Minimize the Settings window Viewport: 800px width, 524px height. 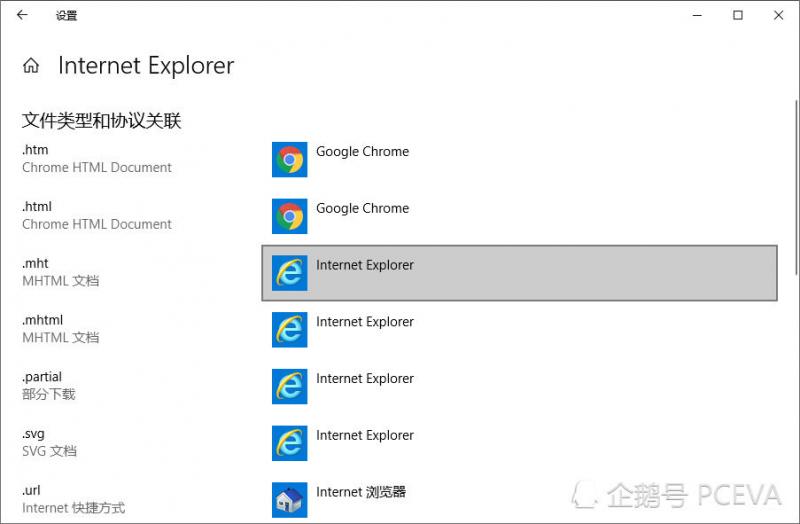tap(697, 15)
